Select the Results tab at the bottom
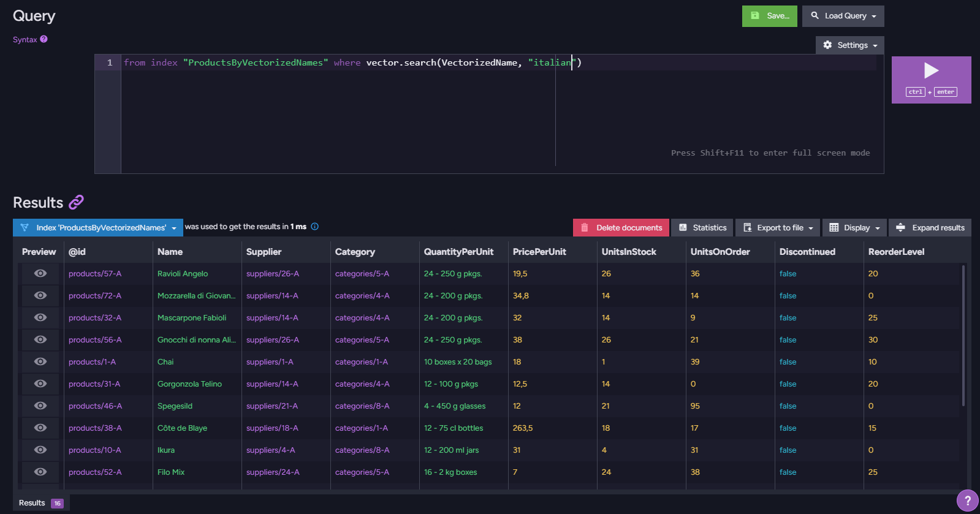Image resolution: width=980 pixels, height=514 pixels. tap(40, 503)
